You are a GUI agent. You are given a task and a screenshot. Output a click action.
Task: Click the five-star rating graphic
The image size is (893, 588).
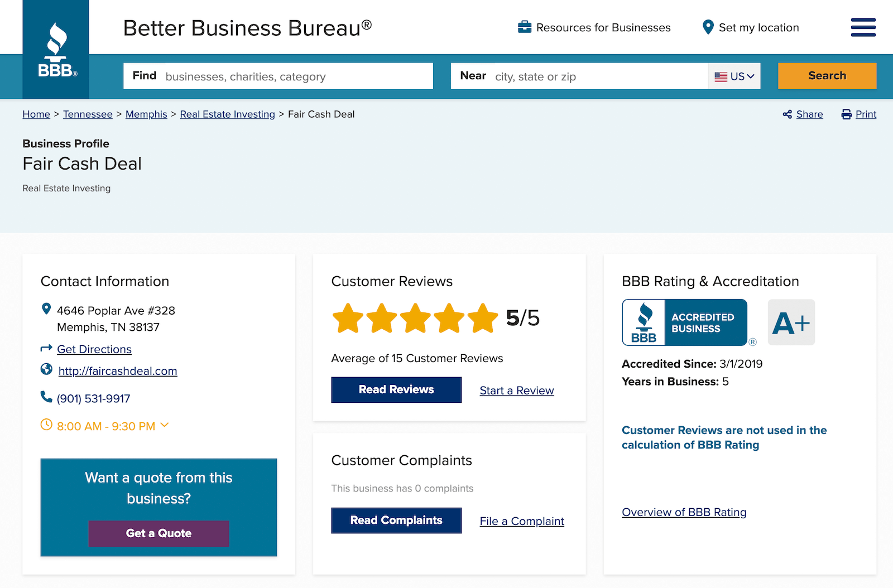click(x=415, y=318)
